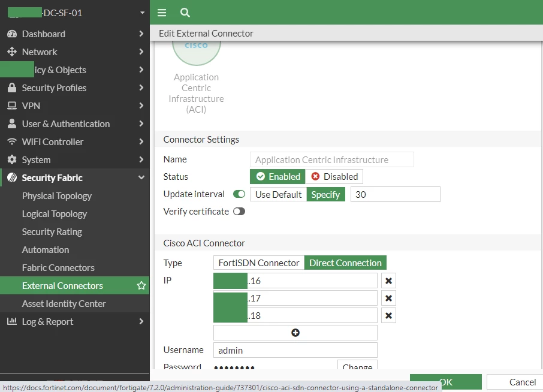Open Fabric Connectors menu item
This screenshot has height=392, width=543.
(58, 268)
